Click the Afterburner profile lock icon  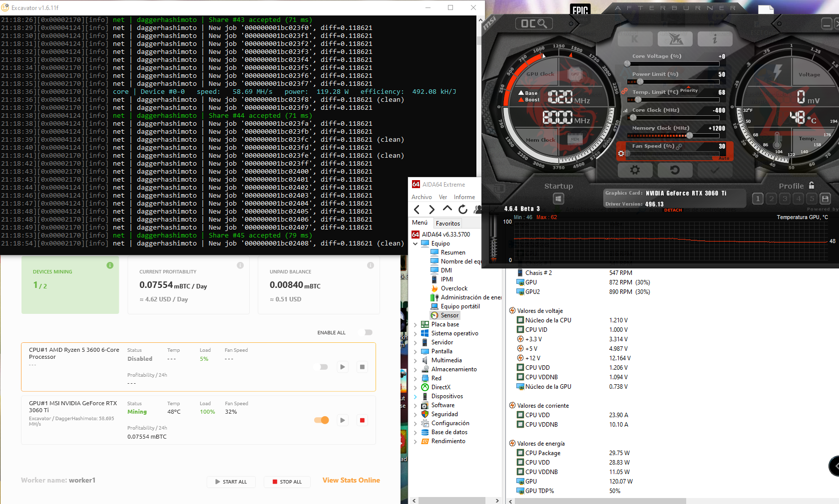coord(812,185)
